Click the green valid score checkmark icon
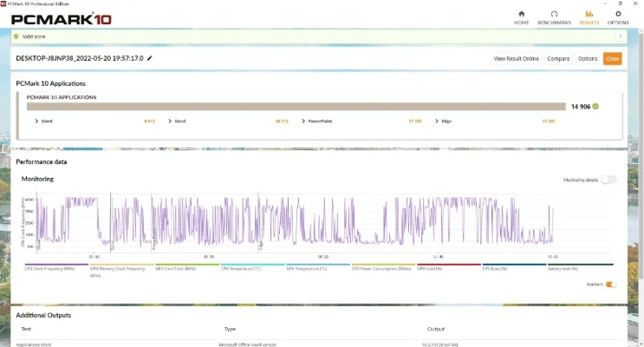This screenshot has width=644, height=347. click(16, 36)
